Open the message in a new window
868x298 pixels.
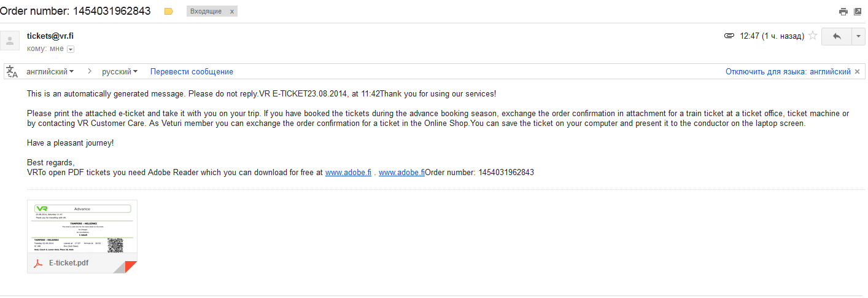pyautogui.click(x=858, y=11)
